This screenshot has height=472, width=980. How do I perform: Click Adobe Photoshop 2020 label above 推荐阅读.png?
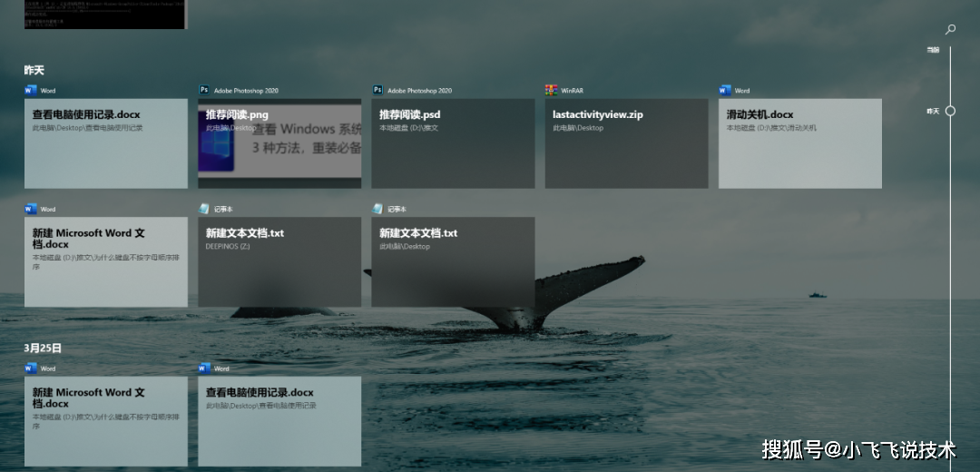246,91
